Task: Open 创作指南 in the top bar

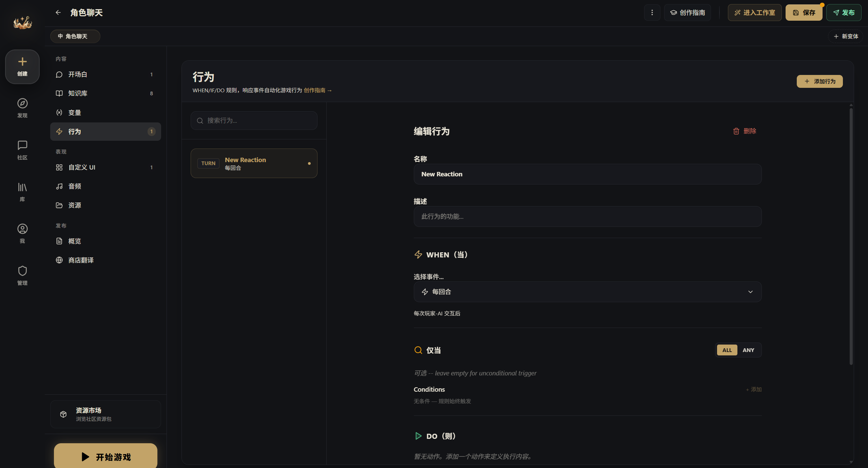Action: pyautogui.click(x=688, y=13)
